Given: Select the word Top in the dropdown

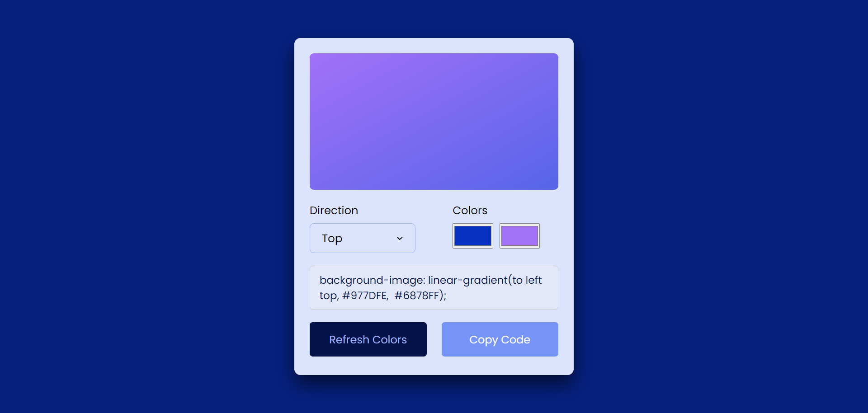Looking at the screenshot, I should [332, 239].
